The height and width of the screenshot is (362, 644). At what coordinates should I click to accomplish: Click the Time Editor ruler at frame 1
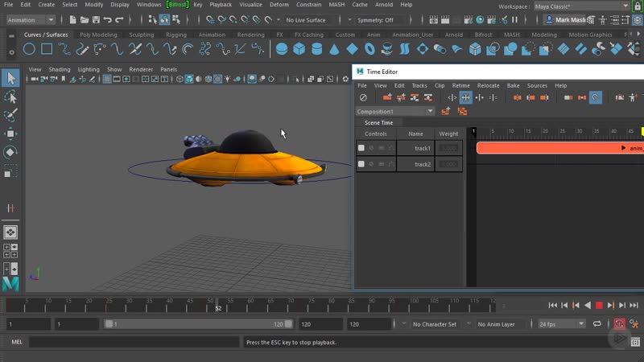click(x=473, y=132)
